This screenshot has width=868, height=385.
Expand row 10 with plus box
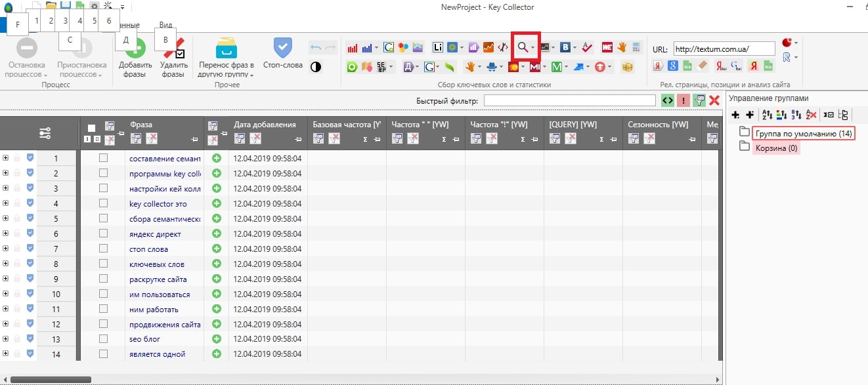coord(6,294)
